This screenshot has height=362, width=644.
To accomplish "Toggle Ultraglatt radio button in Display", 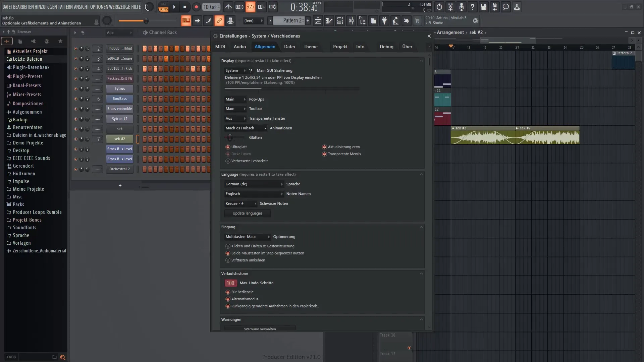I will click(228, 147).
